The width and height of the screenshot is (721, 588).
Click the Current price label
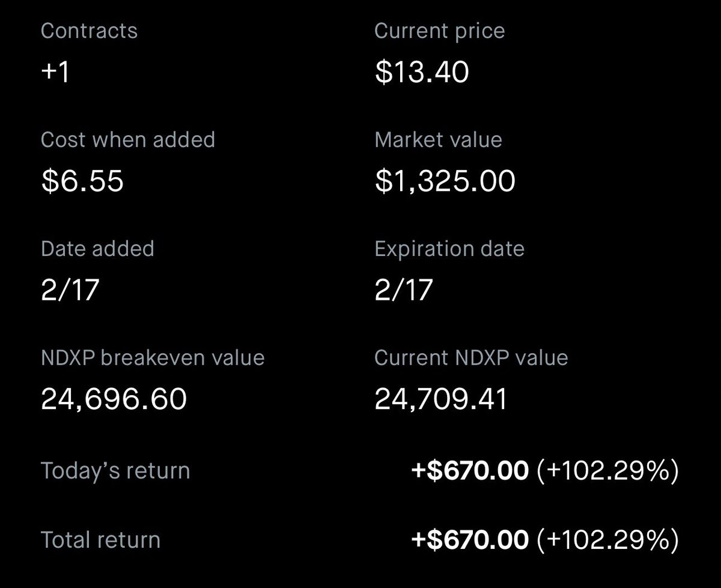(439, 31)
